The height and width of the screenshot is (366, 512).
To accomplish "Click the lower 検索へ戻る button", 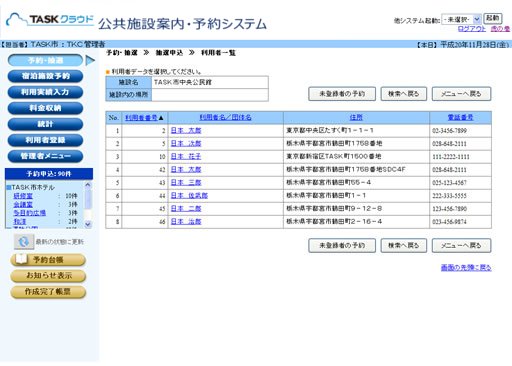I will (404, 246).
